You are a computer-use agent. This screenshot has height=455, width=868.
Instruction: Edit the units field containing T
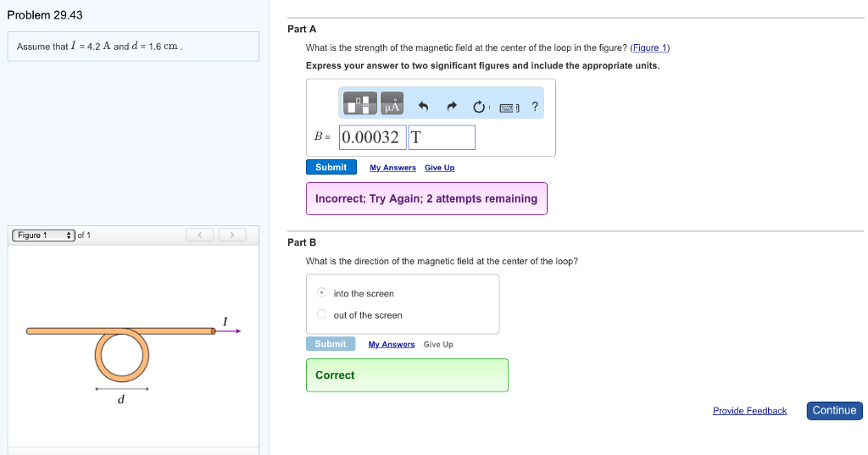click(442, 137)
